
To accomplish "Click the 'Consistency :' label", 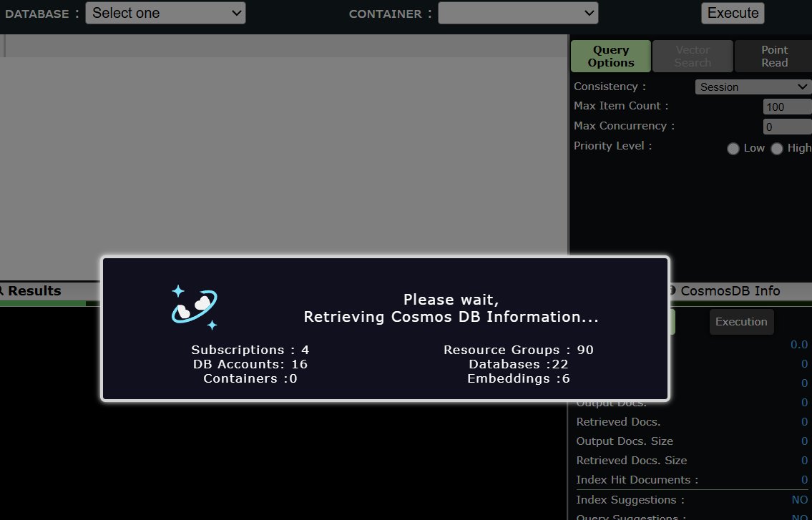I will point(610,87).
